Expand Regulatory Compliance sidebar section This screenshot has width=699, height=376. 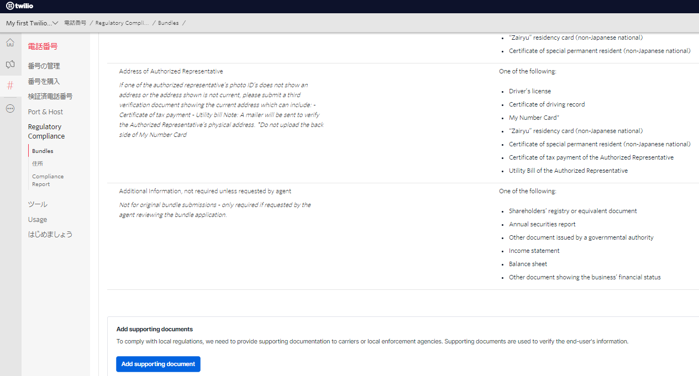[46, 131]
